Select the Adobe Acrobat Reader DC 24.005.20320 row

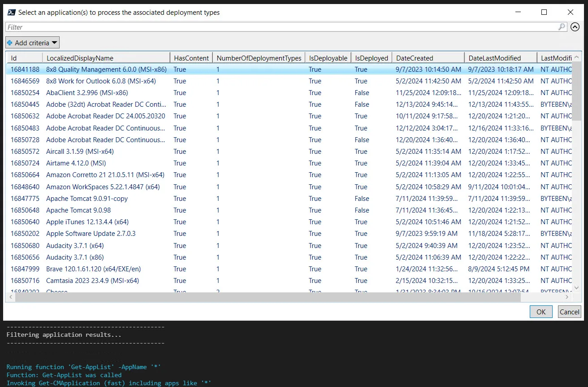click(x=289, y=116)
